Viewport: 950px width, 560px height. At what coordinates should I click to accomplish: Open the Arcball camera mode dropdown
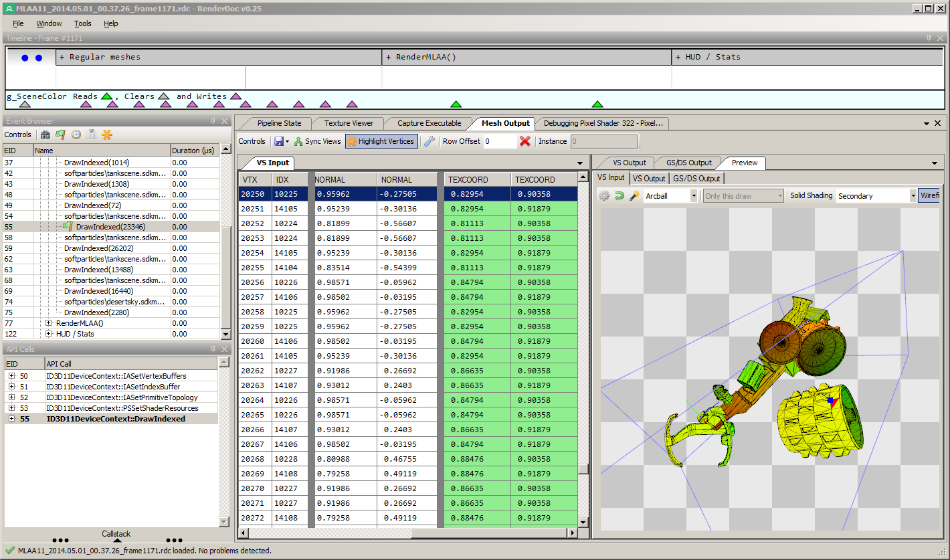[x=693, y=196]
